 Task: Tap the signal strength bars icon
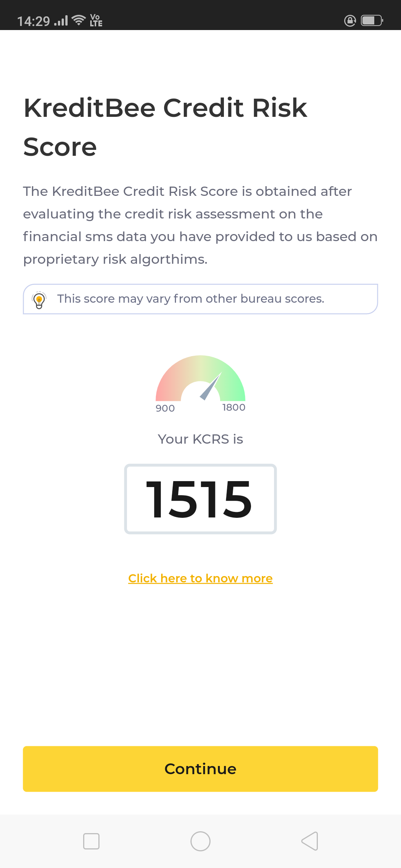click(61, 21)
